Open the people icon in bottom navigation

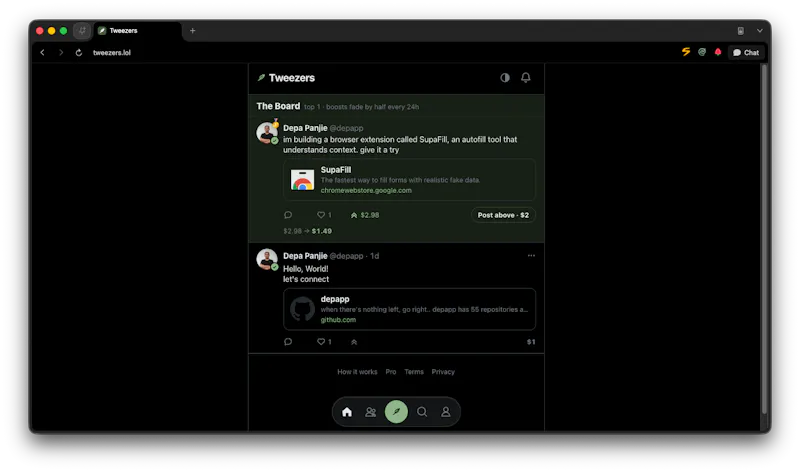pos(371,412)
